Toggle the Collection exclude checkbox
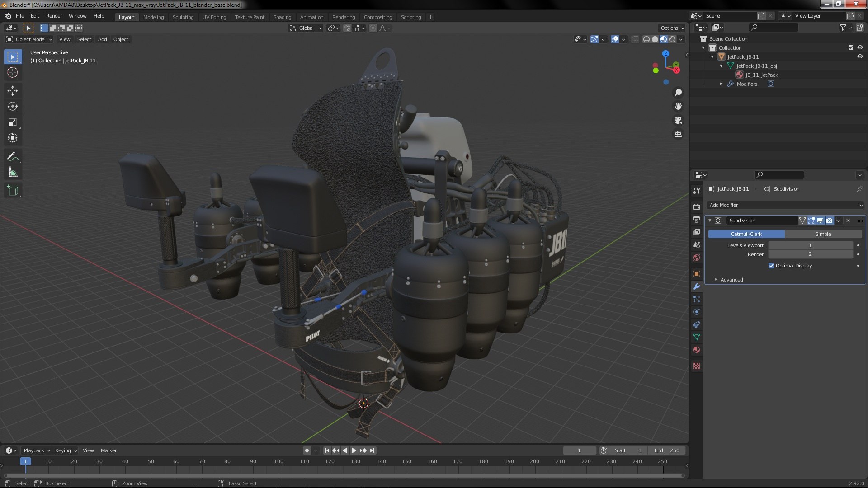 (x=851, y=48)
